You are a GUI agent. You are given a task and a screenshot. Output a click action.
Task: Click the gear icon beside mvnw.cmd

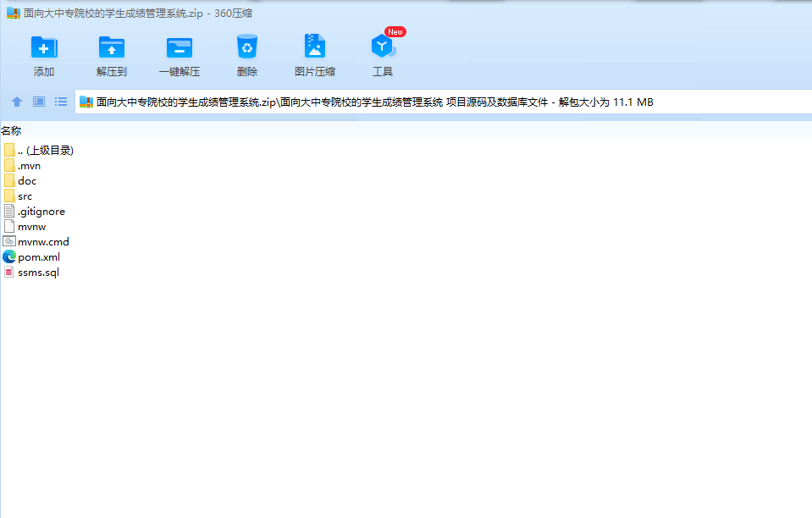click(x=9, y=241)
